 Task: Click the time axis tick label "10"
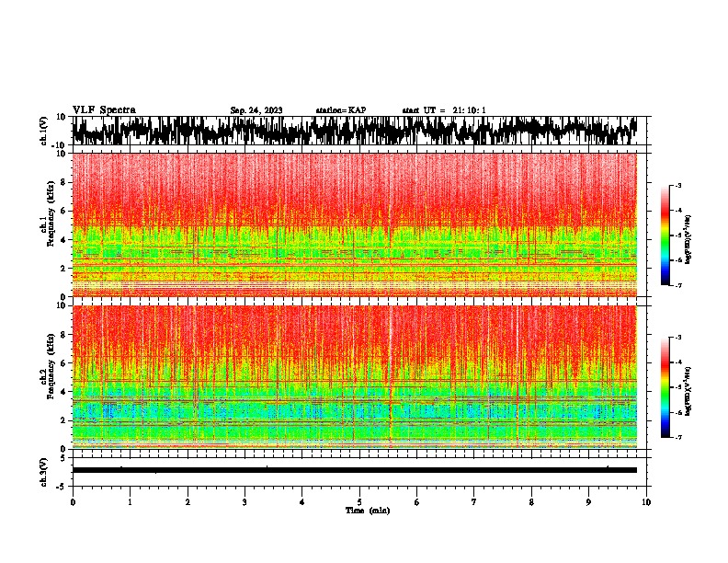coord(646,502)
